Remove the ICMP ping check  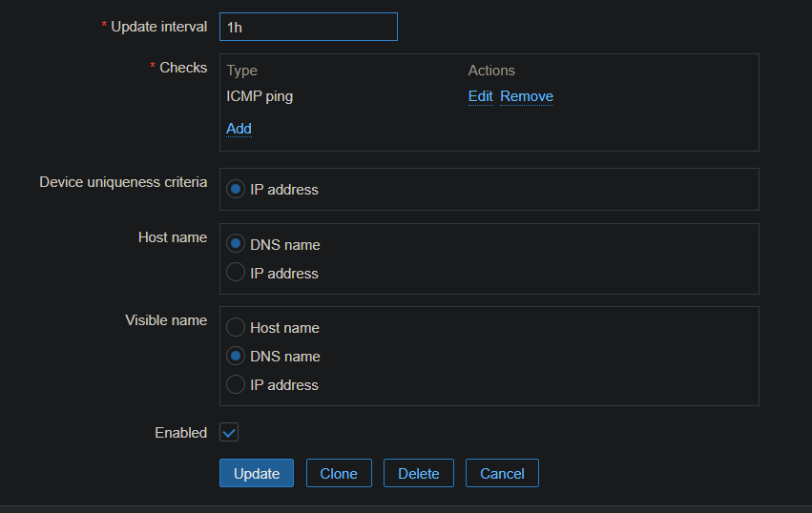[x=526, y=96]
